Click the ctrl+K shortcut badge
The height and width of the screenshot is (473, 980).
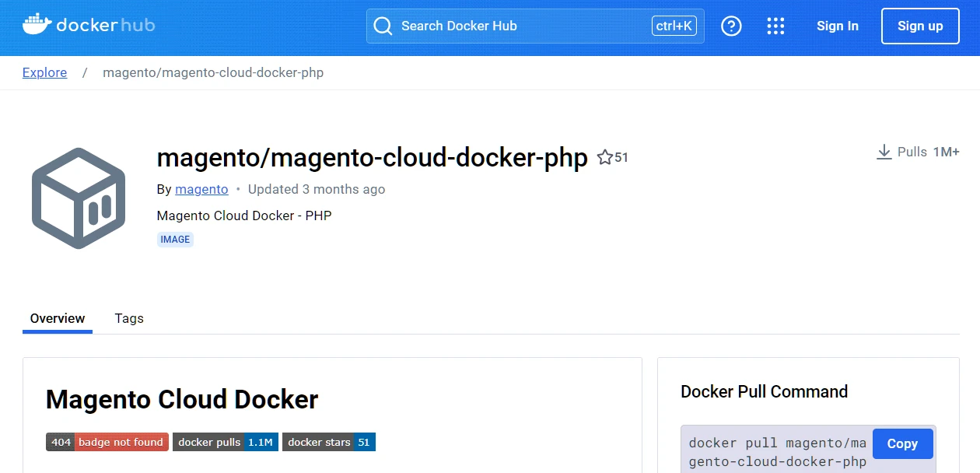pyautogui.click(x=674, y=26)
